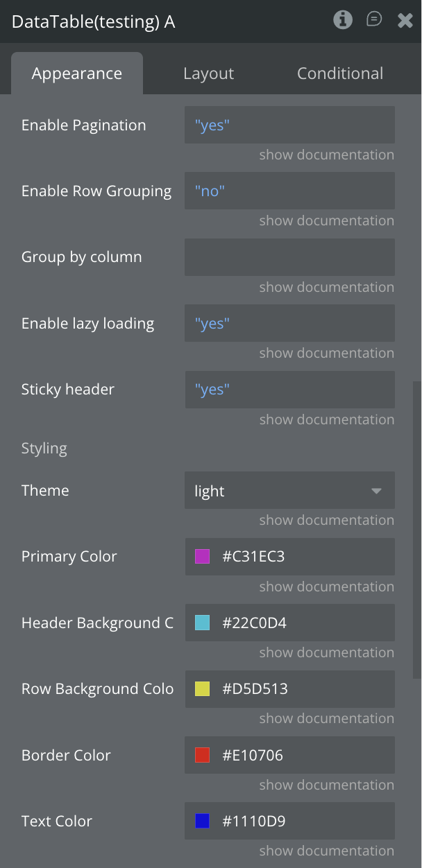This screenshot has width=422, height=868.
Task: Edit the Enable Pagination value field
Action: click(289, 125)
